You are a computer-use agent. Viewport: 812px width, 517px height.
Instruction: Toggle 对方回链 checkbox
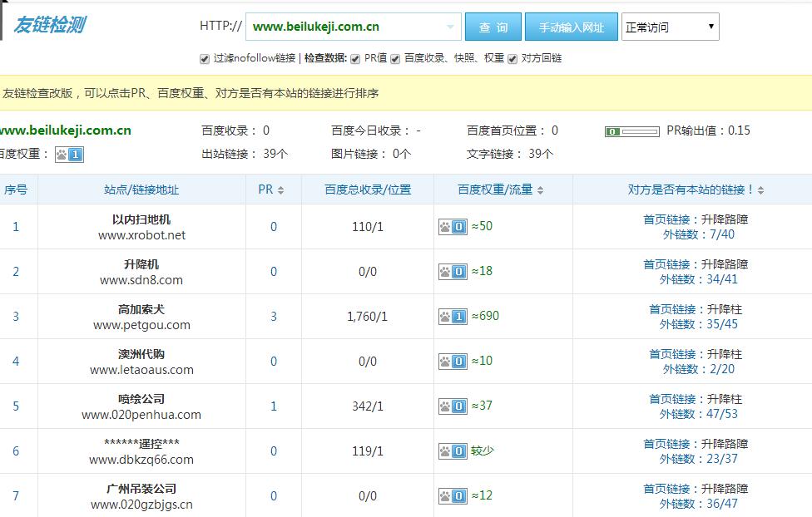pos(512,59)
